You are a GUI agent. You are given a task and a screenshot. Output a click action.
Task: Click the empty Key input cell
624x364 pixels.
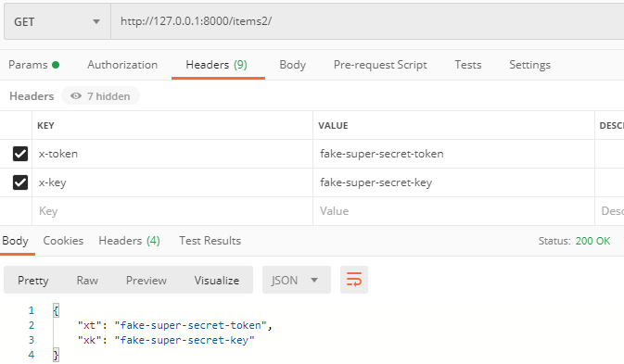[172, 211]
